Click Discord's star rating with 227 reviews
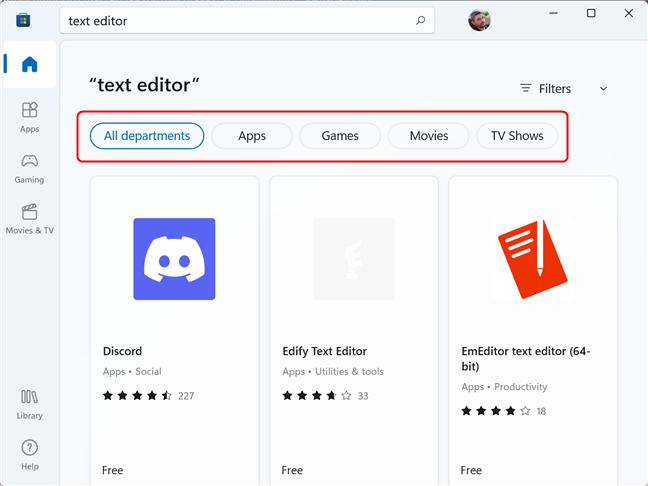The height and width of the screenshot is (486, 648). click(148, 396)
